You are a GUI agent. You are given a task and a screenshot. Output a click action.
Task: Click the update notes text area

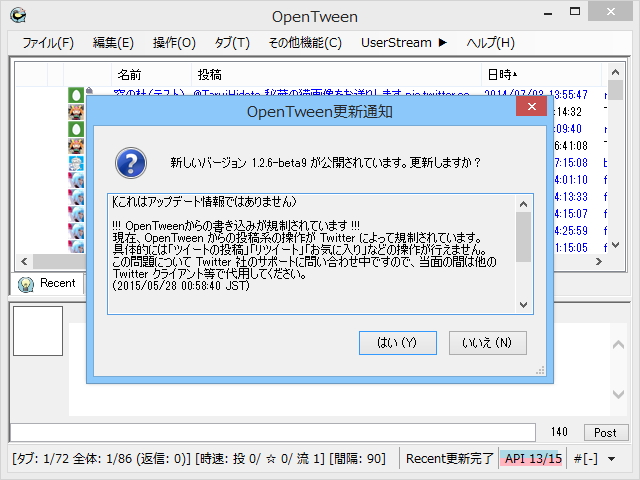[312, 254]
